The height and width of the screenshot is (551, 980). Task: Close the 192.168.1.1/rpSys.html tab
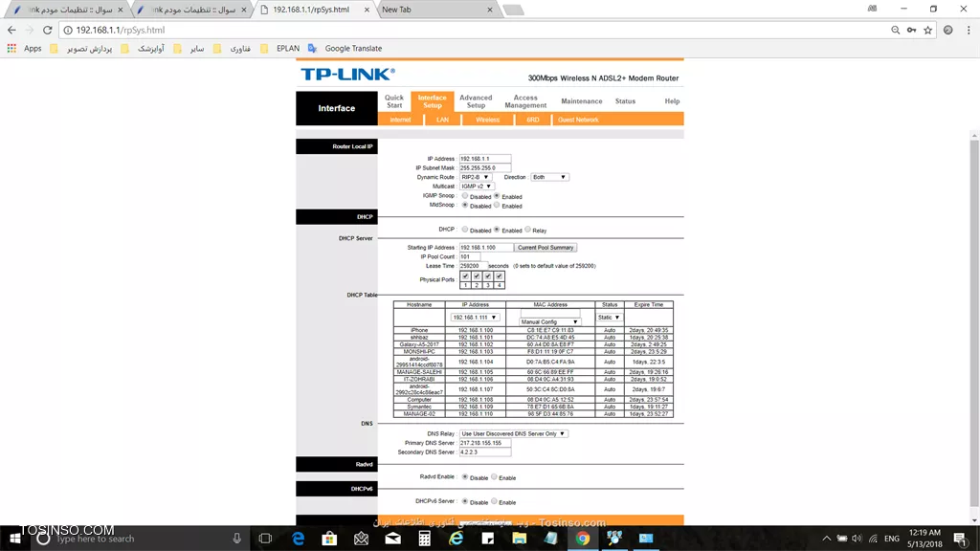coord(367,10)
